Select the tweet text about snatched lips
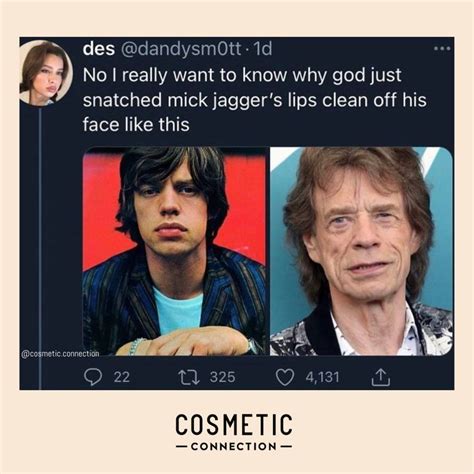The height and width of the screenshot is (474, 474). [x=254, y=100]
